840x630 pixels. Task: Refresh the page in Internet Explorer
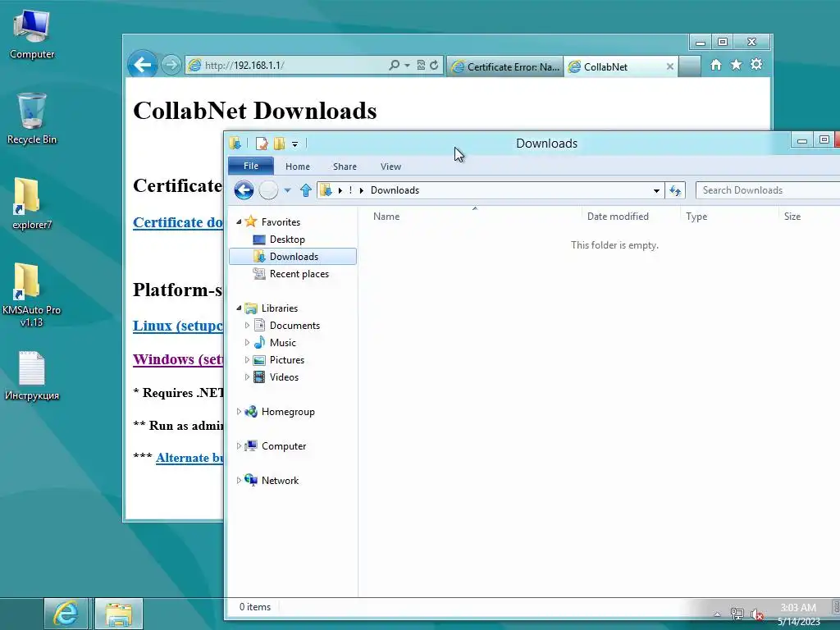point(434,65)
